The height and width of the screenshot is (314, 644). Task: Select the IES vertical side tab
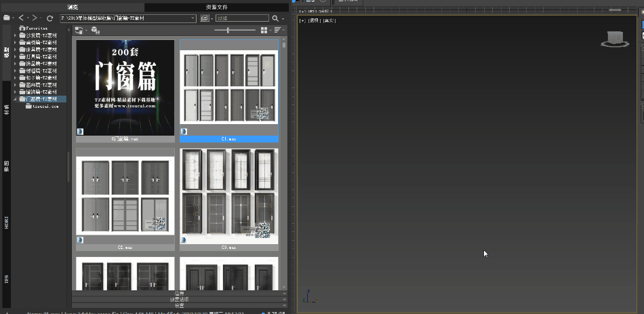tap(7, 279)
